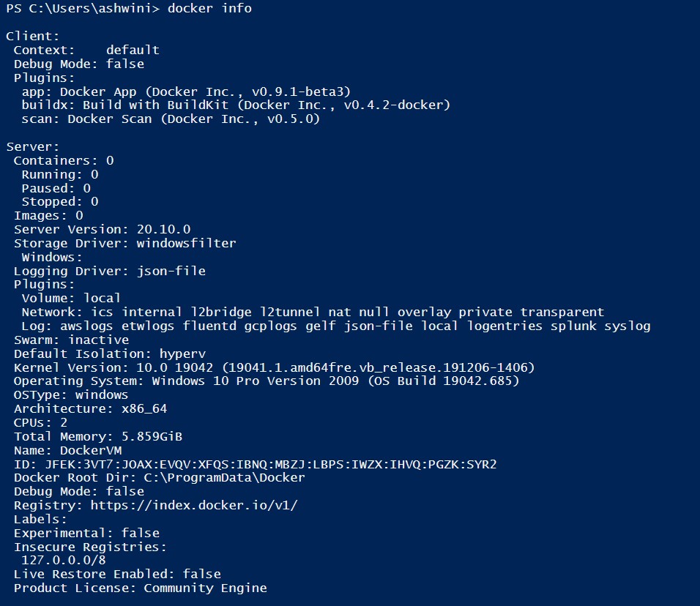Click the Docker Root Dir path
This screenshot has height=606, width=700.
(224, 478)
